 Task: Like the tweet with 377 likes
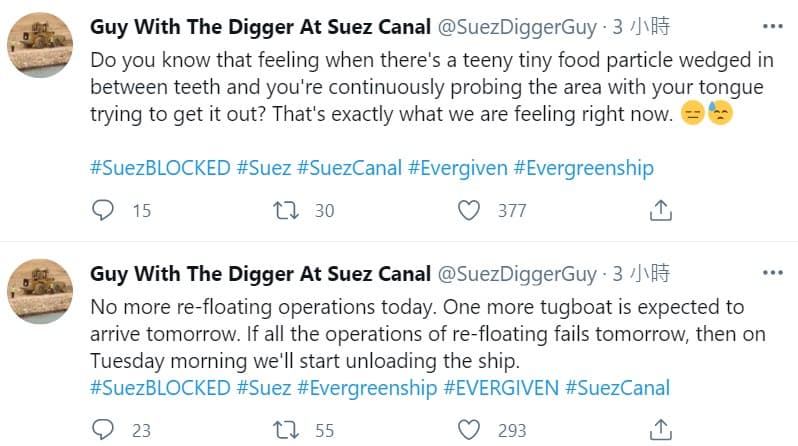(x=469, y=210)
